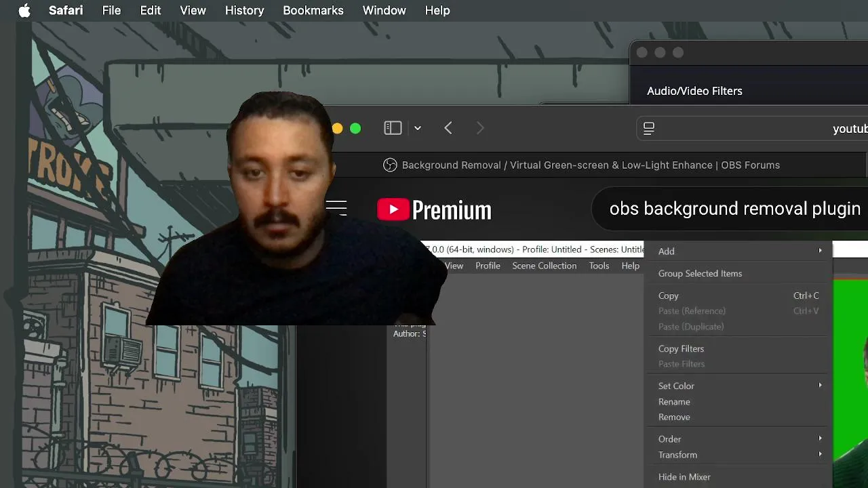
Task: Open the macOS Help menu in the menu bar
Action: 437,10
